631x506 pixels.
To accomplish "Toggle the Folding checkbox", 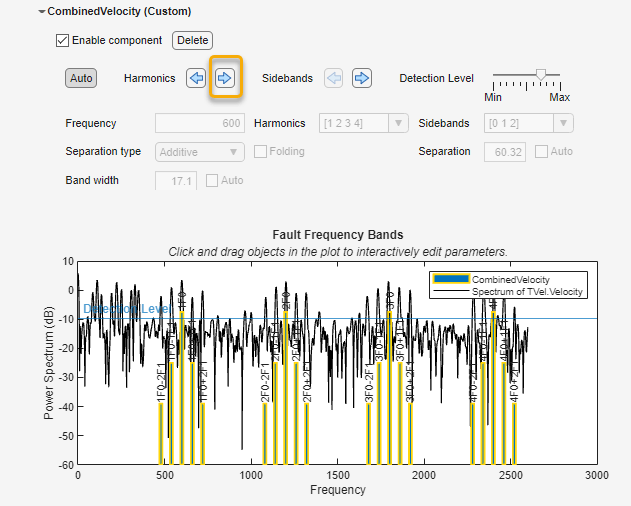I will coord(260,152).
